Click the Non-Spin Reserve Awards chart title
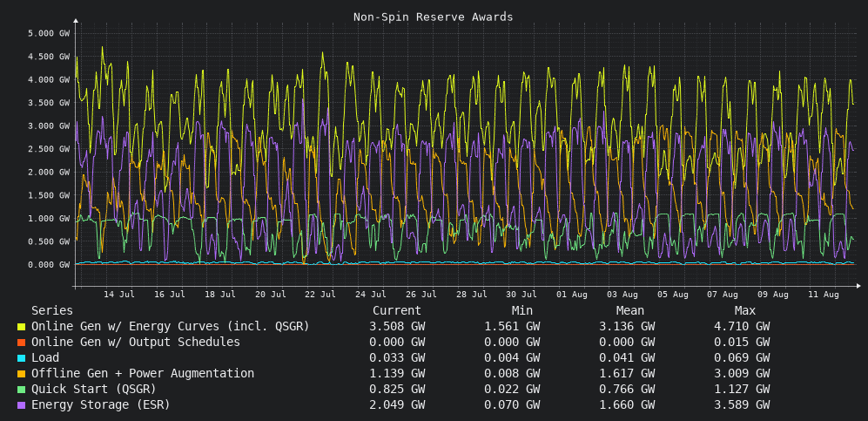Screen dimensions: 868x421 point(434,17)
